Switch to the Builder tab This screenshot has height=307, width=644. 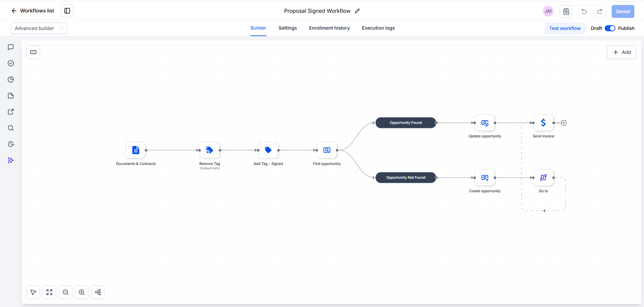coord(258,28)
